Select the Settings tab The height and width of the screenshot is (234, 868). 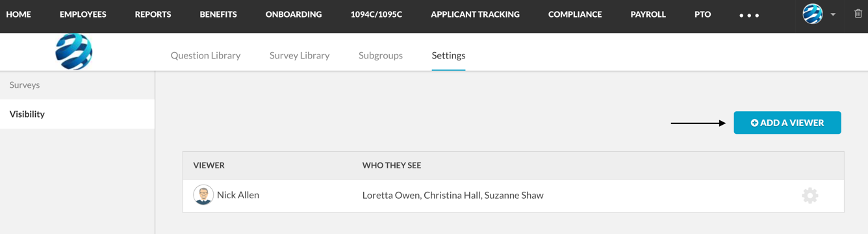pos(448,55)
